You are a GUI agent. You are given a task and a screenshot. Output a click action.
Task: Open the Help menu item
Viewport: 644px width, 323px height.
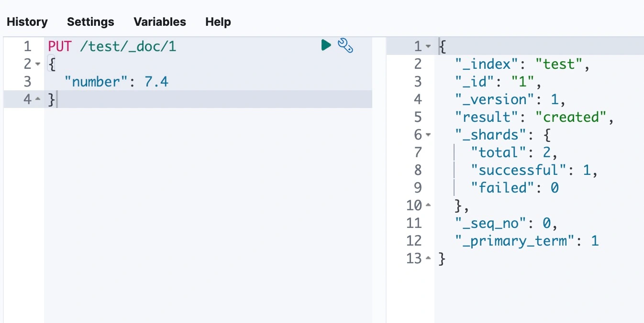click(x=218, y=22)
